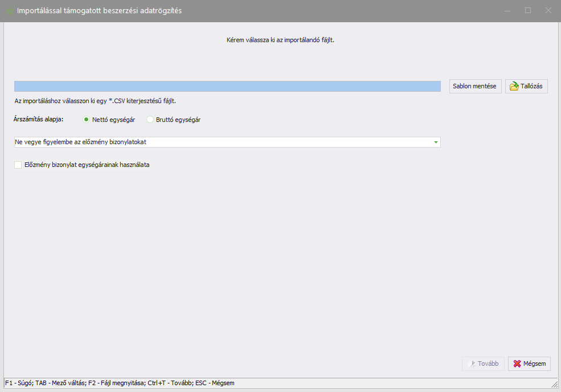This screenshot has width=561, height=392.
Task: Expand the előzmény bizonylatok dropdown arrow
Action: pyautogui.click(x=436, y=142)
